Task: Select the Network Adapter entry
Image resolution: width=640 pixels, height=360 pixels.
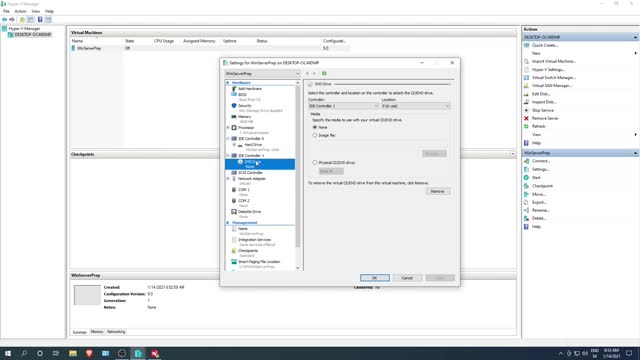Action: click(x=251, y=179)
